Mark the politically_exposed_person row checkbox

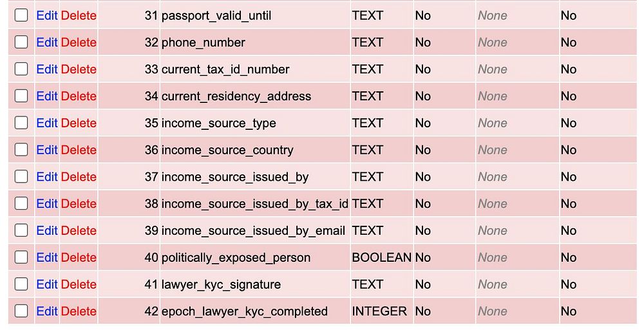click(x=21, y=257)
